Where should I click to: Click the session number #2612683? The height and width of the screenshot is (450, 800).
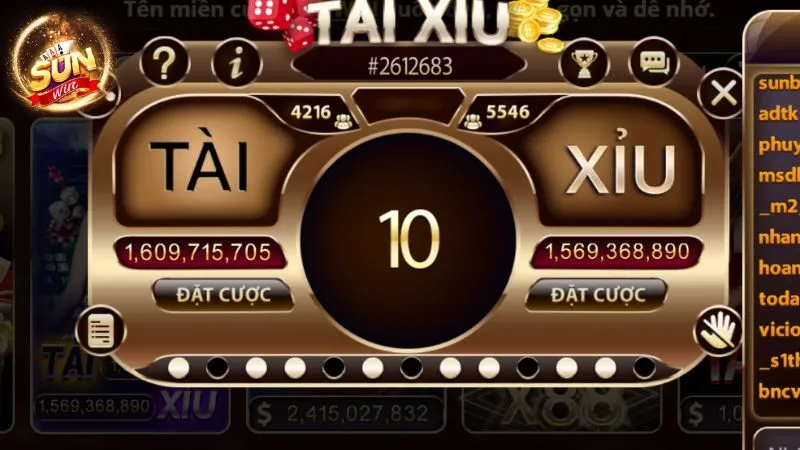[410, 66]
